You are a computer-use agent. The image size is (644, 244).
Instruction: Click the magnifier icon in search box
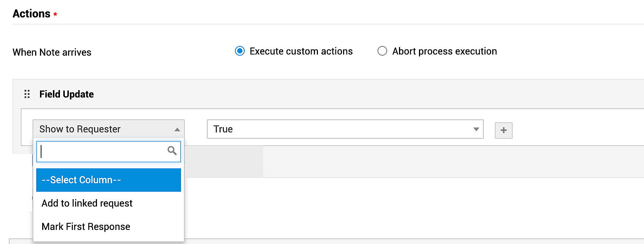click(x=172, y=151)
